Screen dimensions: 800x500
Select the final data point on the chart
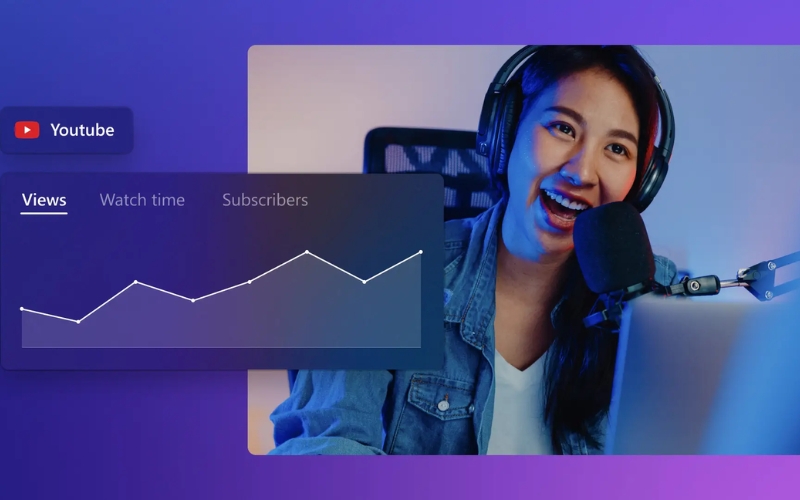pos(420,252)
